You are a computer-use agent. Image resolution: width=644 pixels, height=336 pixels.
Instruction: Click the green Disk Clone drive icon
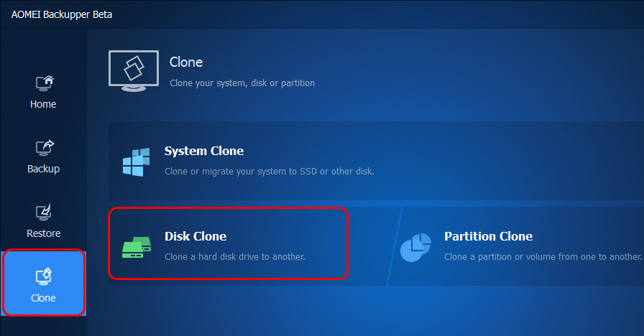136,248
